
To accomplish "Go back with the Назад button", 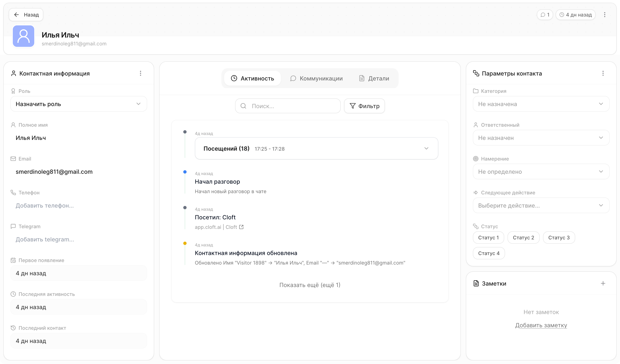I will 26,15.
